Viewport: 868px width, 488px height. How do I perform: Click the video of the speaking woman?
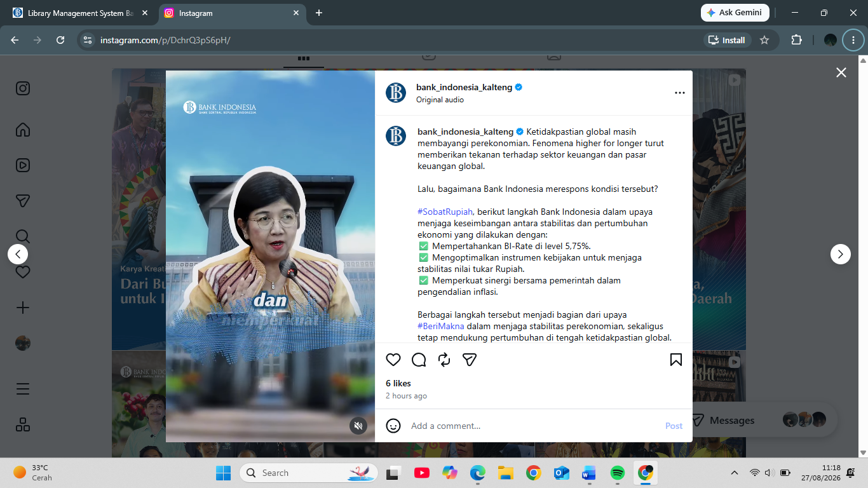click(270, 256)
